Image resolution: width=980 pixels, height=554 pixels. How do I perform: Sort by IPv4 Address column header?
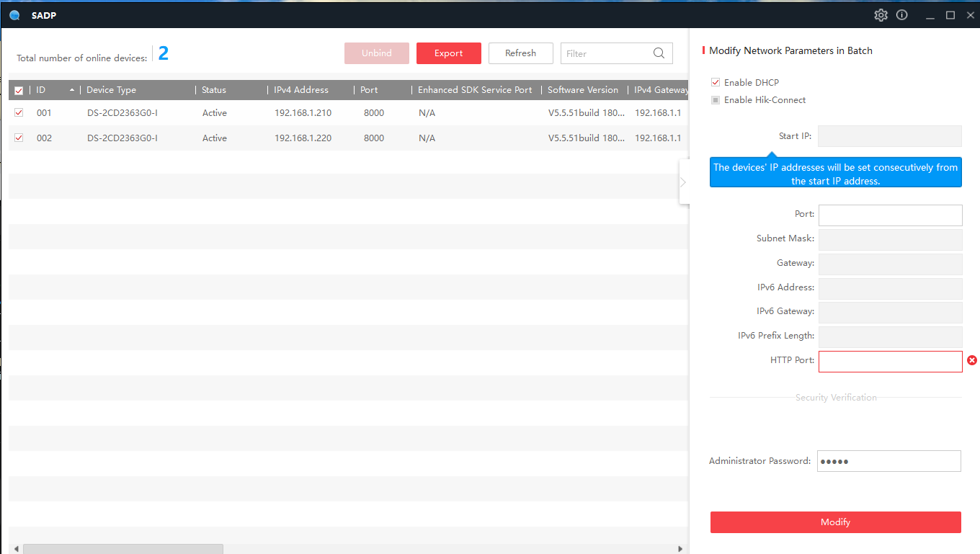(300, 90)
